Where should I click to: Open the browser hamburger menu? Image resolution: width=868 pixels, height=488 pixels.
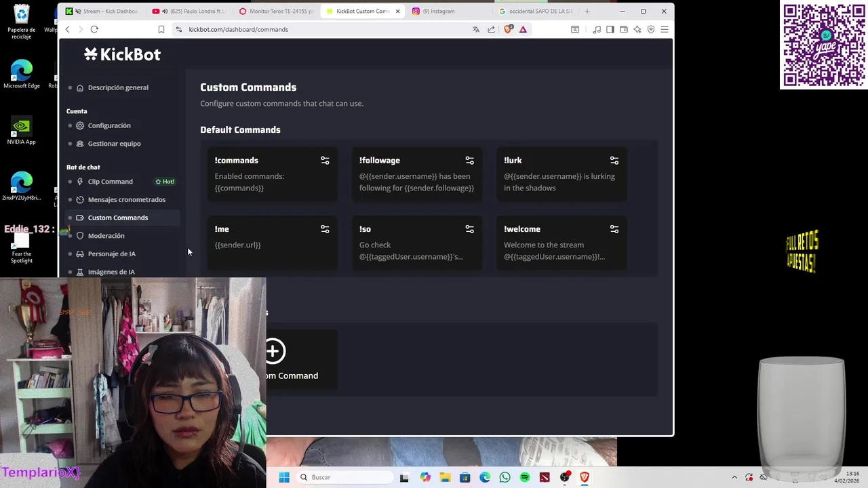pos(665,29)
